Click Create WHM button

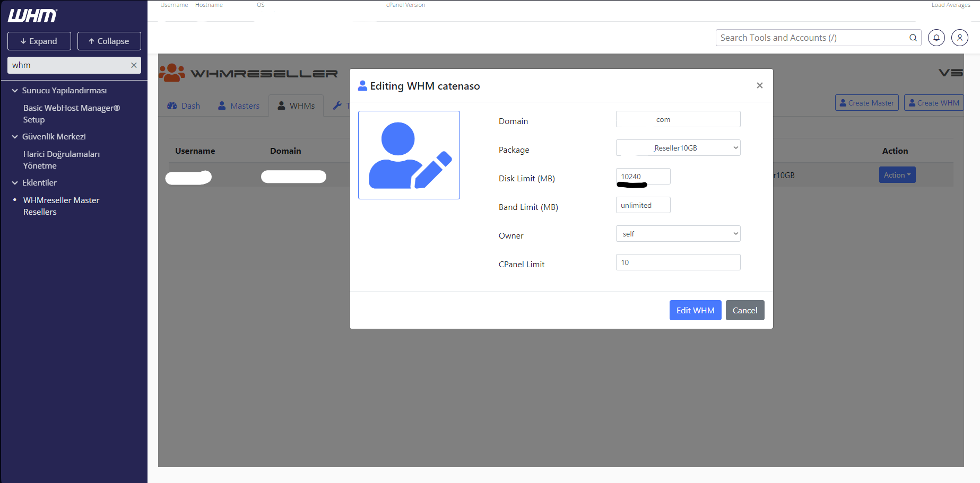coord(934,103)
